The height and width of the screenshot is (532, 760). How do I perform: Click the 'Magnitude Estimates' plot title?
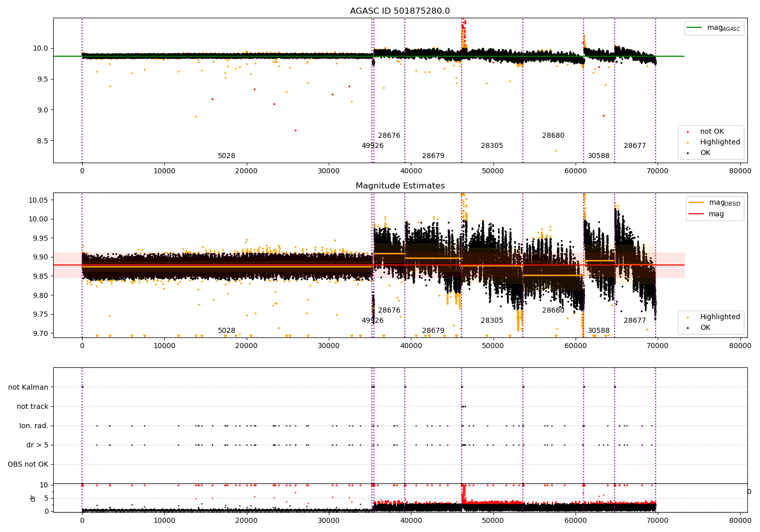click(400, 186)
